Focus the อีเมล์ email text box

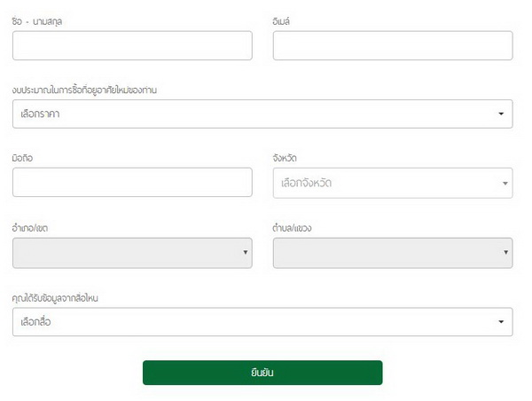pos(392,45)
